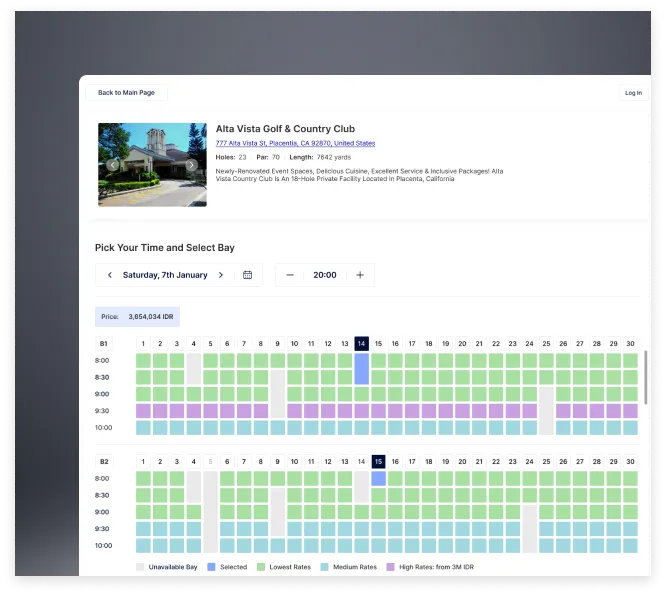Viewport: 666px width, 595px height.
Task: Decrease time with the minus button
Action: (x=290, y=275)
